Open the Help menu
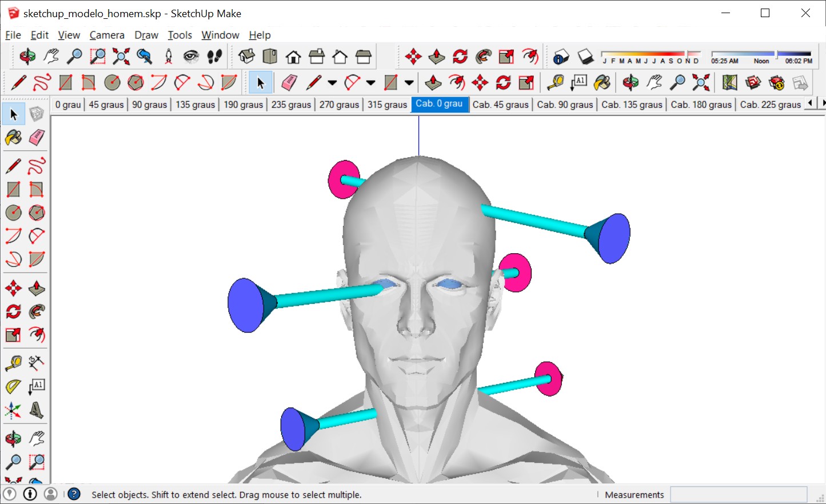The width and height of the screenshot is (826, 504). point(260,35)
